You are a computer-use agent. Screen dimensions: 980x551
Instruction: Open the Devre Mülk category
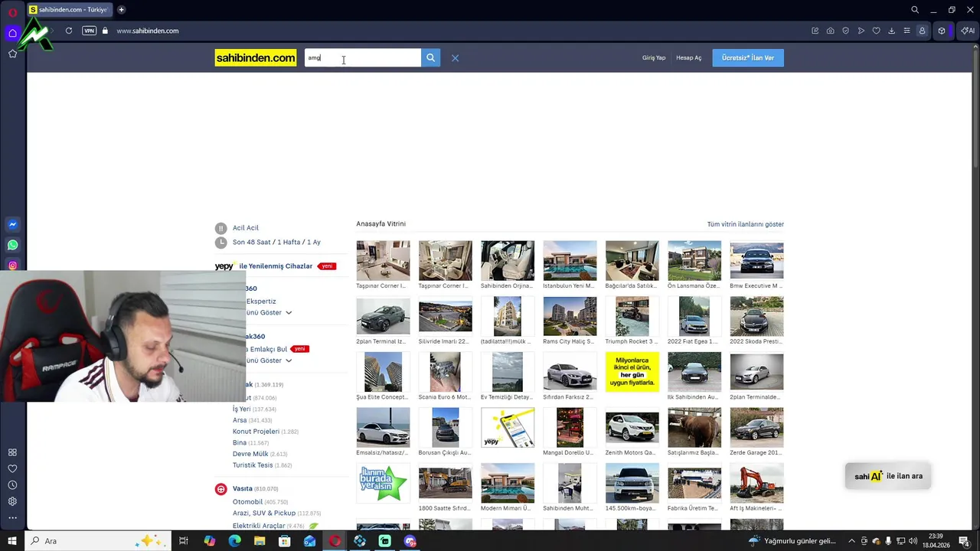pos(250,454)
